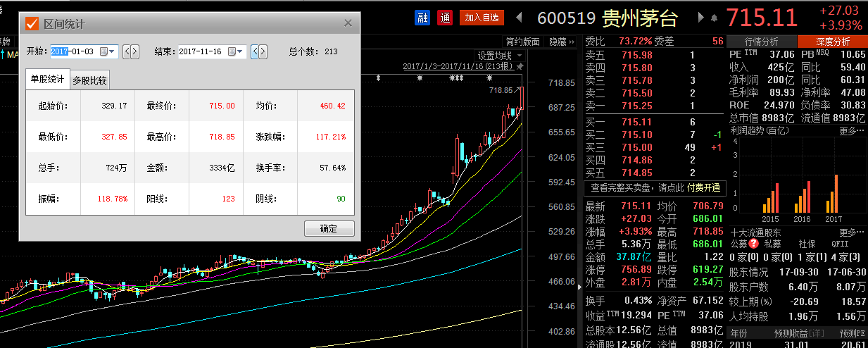Go to previous stock with left arrow

click(520, 18)
